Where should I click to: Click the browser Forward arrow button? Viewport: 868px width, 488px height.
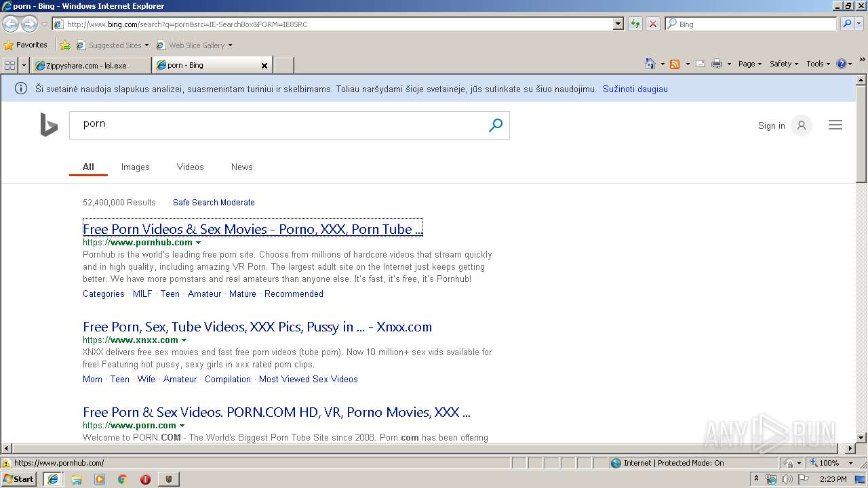(x=28, y=24)
